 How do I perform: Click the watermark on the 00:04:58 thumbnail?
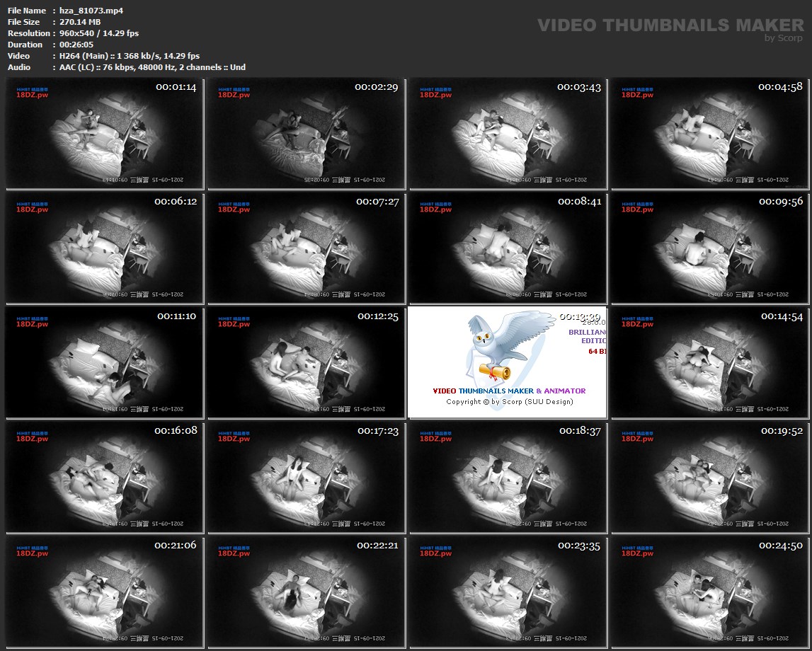pos(637,93)
